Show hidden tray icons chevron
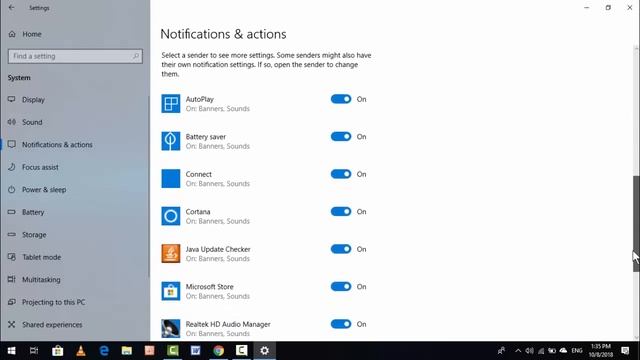The height and width of the screenshot is (360, 640). (518, 351)
